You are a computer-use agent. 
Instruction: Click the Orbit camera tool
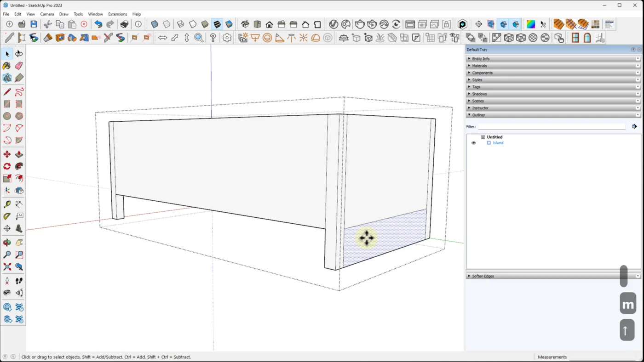click(7, 243)
